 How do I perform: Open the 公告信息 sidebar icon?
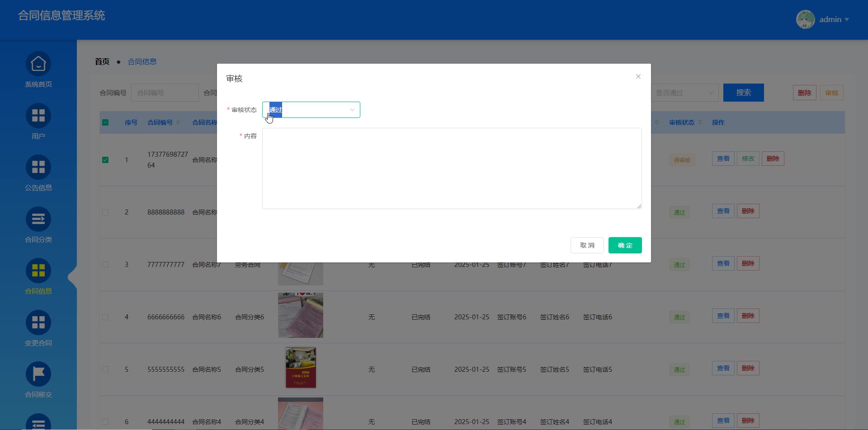click(38, 168)
